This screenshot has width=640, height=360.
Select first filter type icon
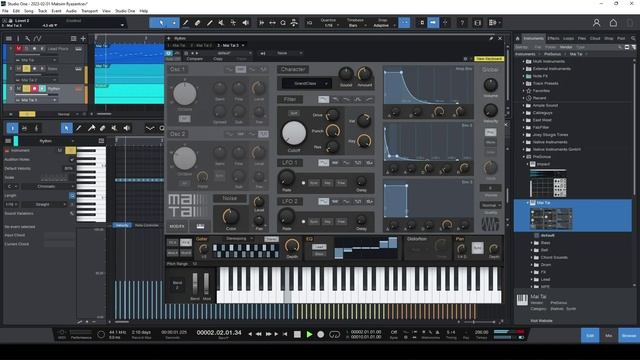click(x=323, y=99)
